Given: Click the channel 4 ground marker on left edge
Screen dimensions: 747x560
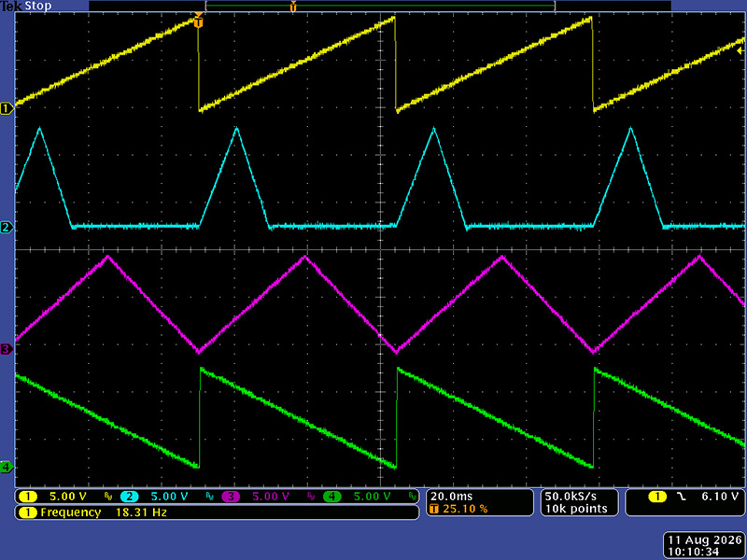Looking at the screenshot, I should [x=7, y=467].
